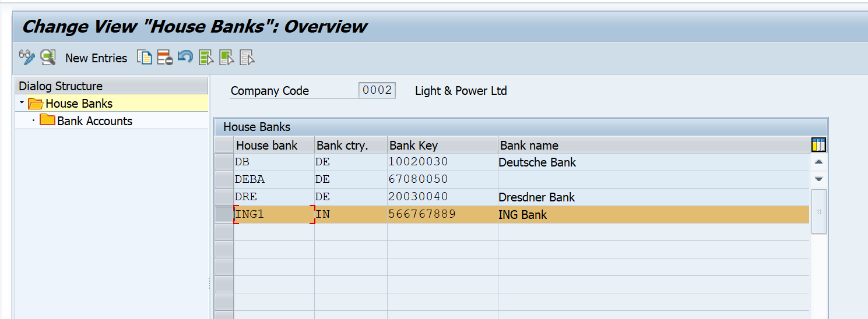
Task: Click the ING1 house bank cell
Action: coord(274,214)
